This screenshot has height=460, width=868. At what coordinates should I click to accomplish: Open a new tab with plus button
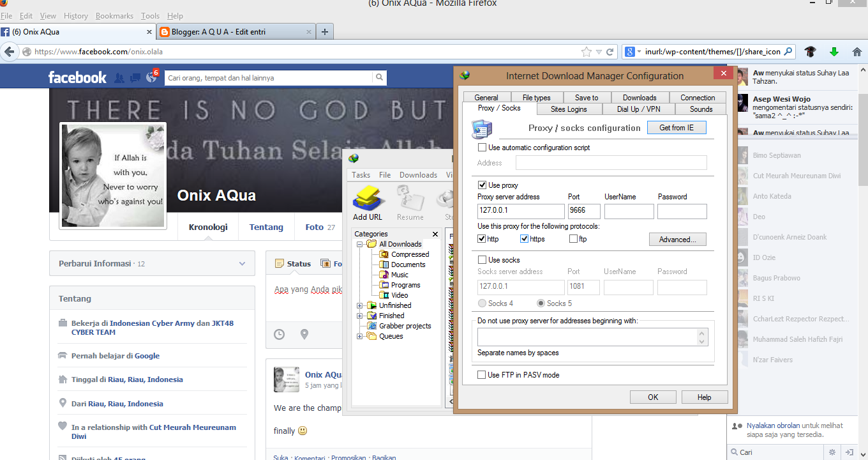324,31
